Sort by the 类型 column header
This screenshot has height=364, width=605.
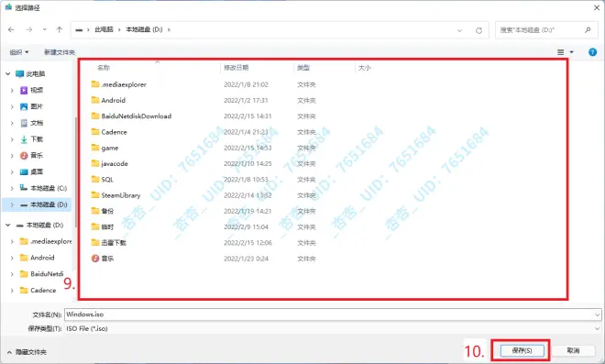tap(303, 68)
